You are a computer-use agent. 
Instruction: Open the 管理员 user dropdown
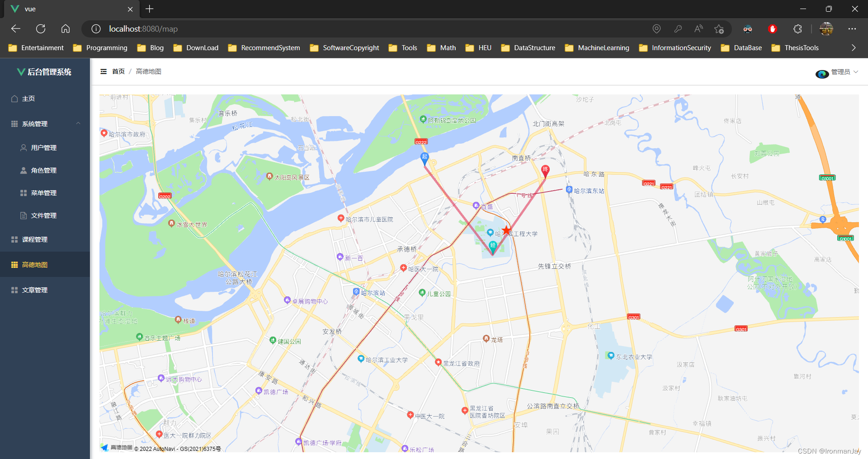click(x=844, y=72)
